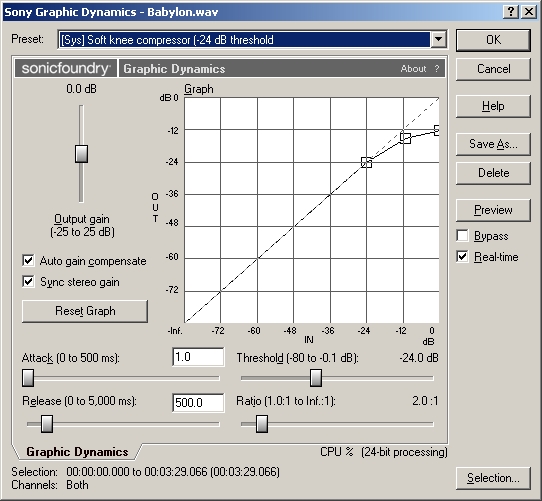
Task: Click the Reset Graph button
Action: click(x=85, y=311)
